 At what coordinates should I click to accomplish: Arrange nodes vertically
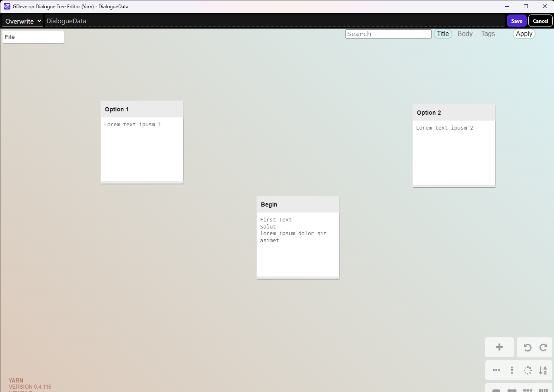click(x=512, y=370)
